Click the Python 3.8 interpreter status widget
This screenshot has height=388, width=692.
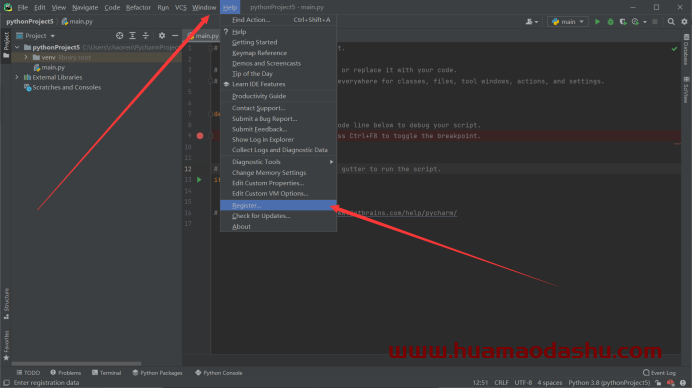(x=609, y=383)
